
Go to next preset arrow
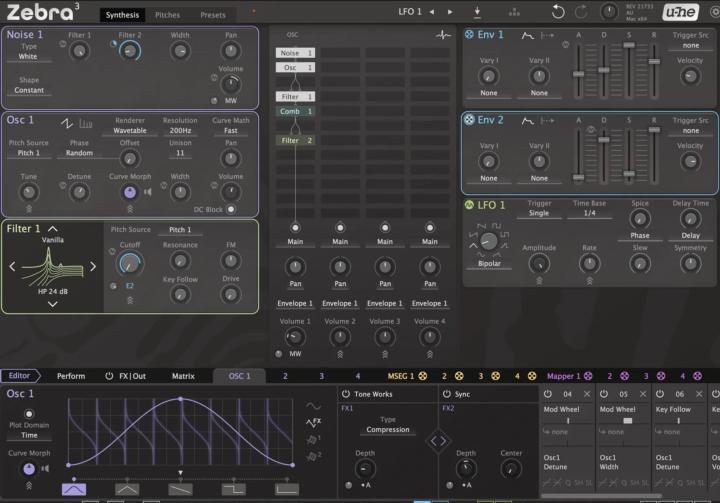point(450,12)
